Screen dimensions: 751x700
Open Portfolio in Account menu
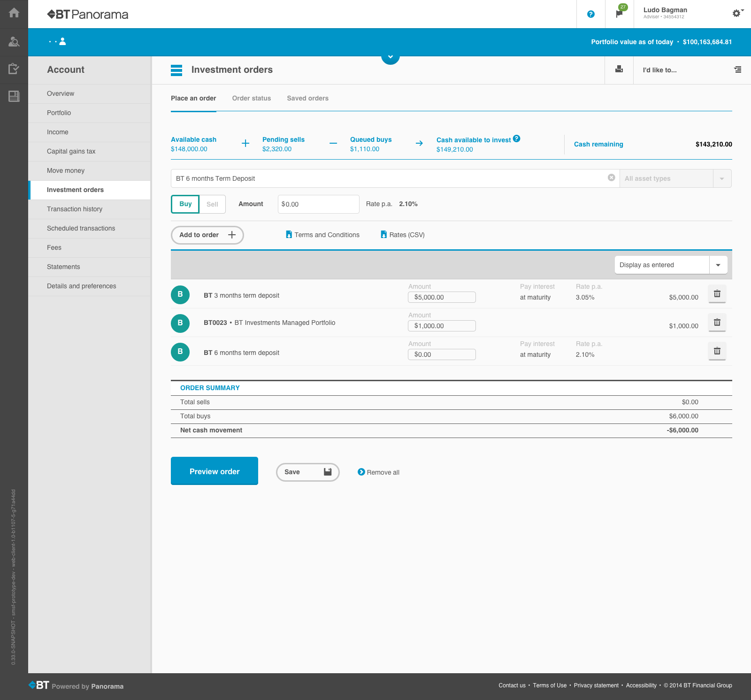click(89, 113)
